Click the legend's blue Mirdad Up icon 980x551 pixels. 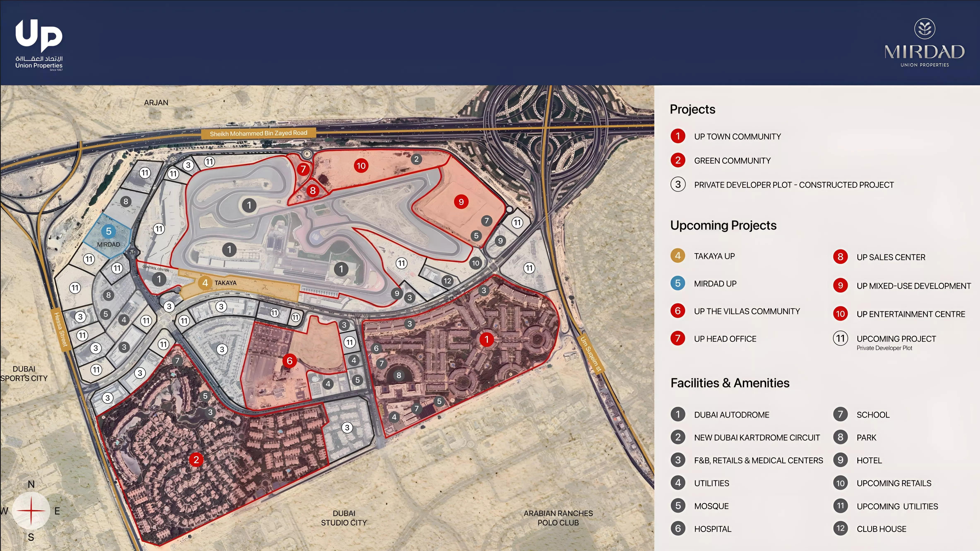point(678,283)
